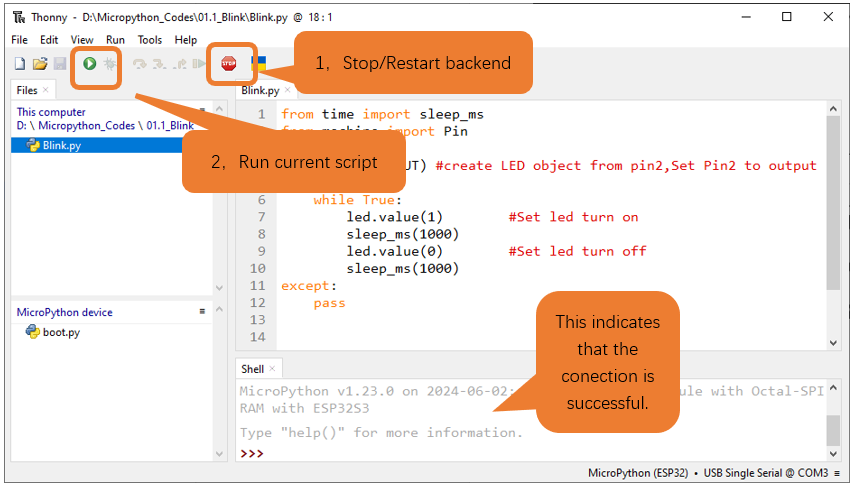
Task: Open the MicroPython device panel menu icon
Action: [202, 311]
